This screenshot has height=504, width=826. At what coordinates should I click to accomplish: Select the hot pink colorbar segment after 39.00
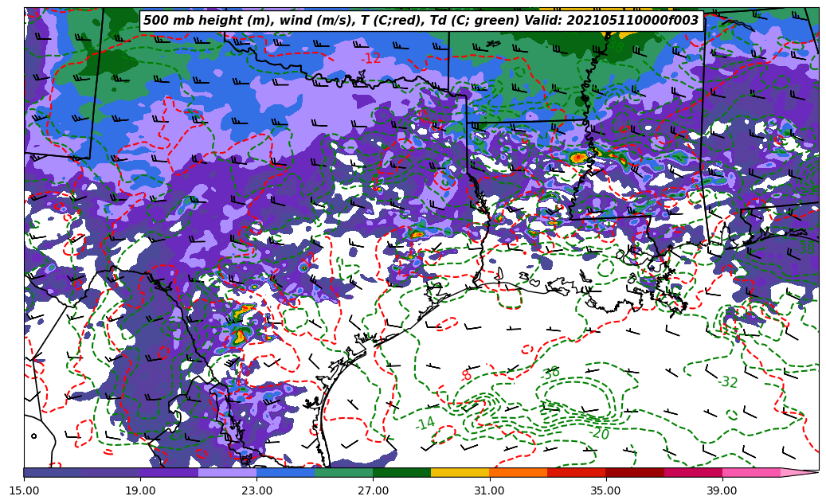coord(751,472)
